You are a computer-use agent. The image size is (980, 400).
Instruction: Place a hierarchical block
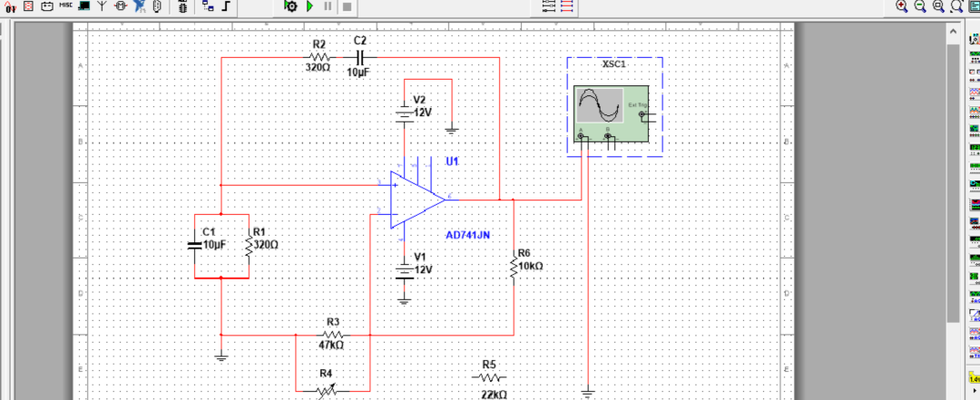(208, 6)
